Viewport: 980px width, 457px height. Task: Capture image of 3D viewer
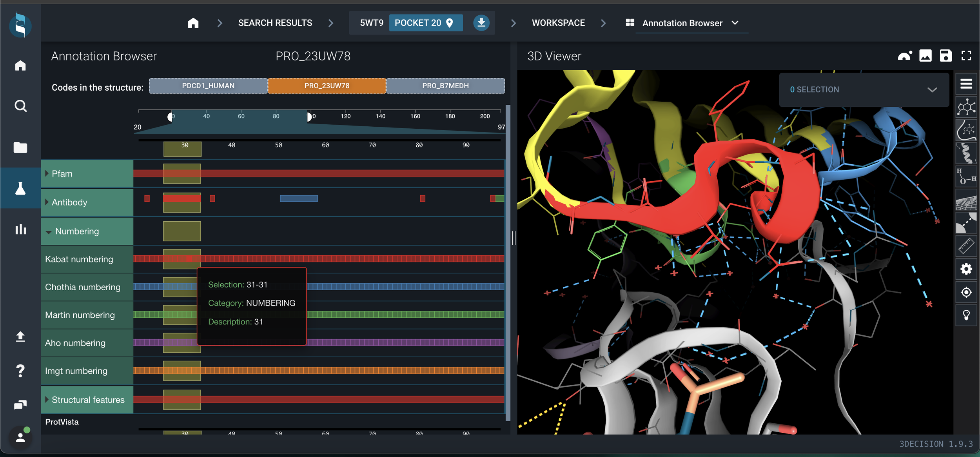point(925,56)
